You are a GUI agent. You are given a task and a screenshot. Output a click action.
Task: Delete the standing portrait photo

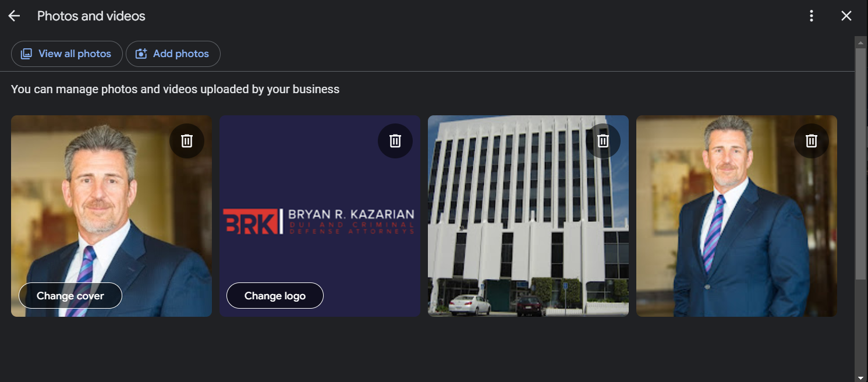[812, 141]
